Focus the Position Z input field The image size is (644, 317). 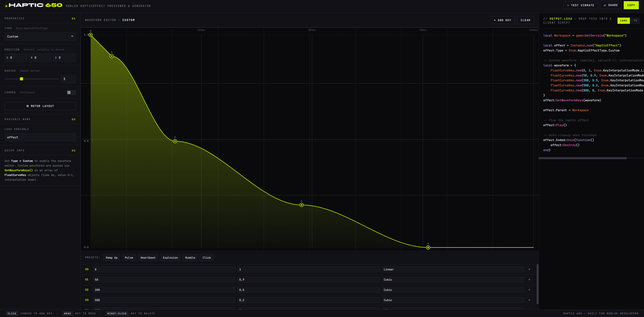(x=64, y=58)
